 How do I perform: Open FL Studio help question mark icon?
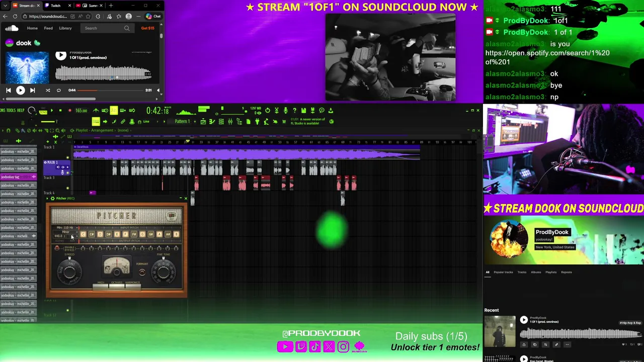(294, 110)
